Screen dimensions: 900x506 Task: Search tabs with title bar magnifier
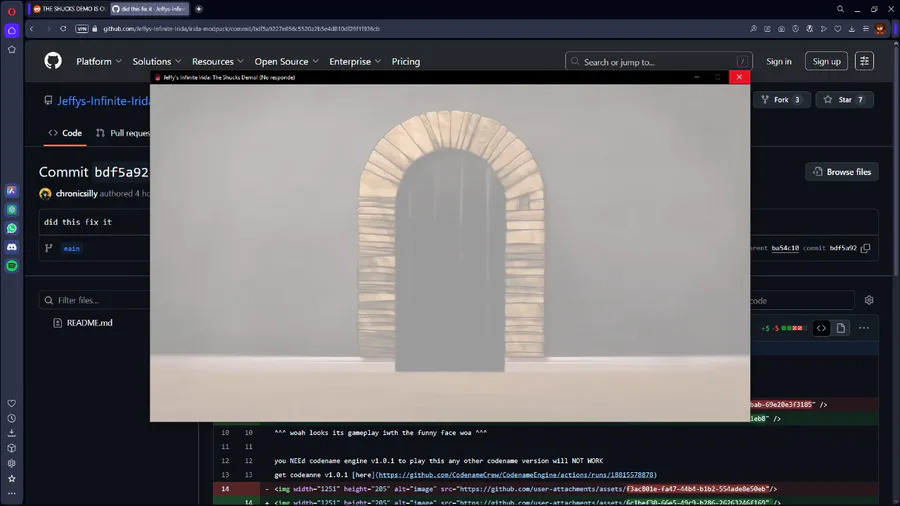click(x=840, y=9)
